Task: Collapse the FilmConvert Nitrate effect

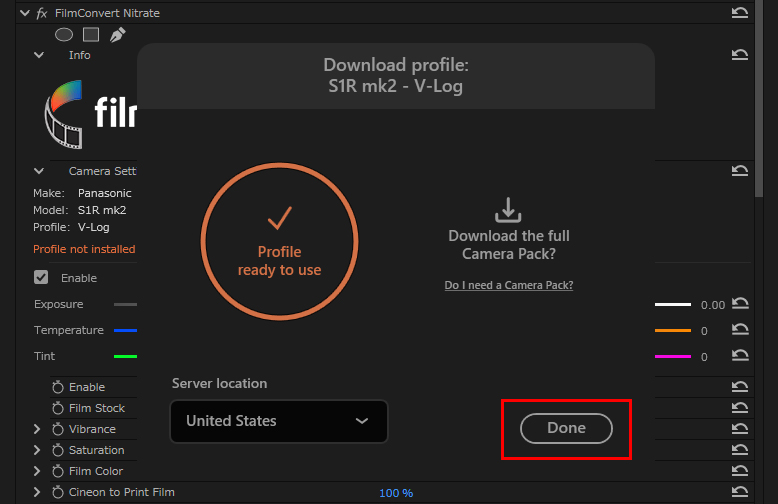Action: click(25, 13)
